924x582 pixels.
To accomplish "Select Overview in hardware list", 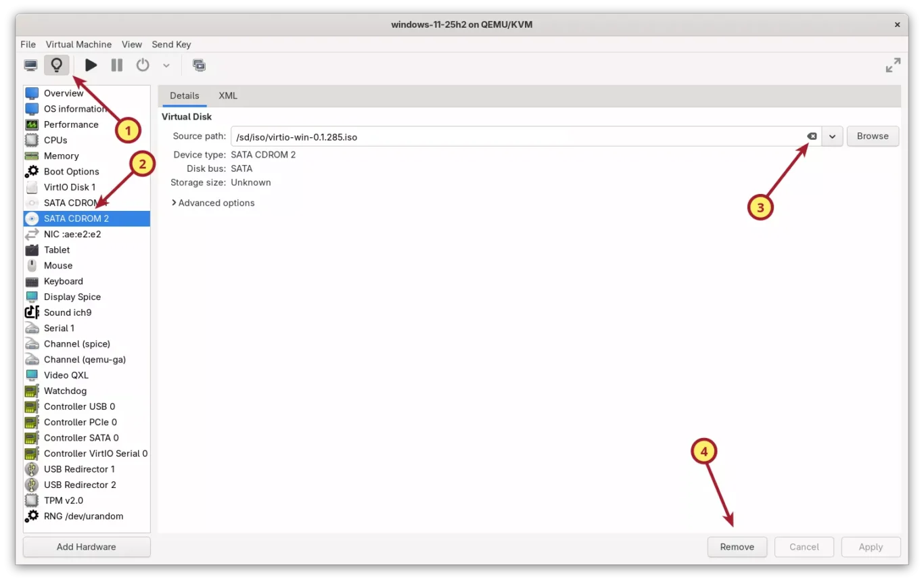I will (x=87, y=93).
